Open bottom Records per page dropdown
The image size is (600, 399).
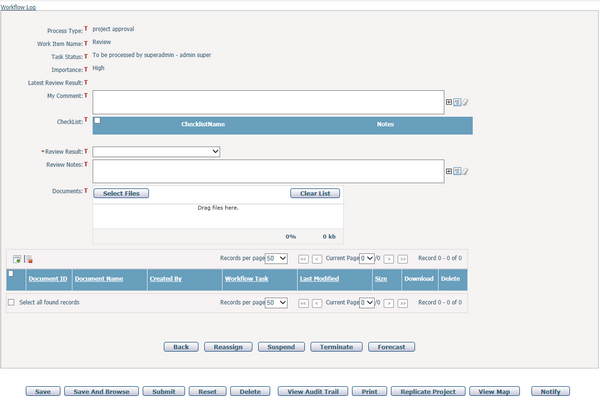pyautogui.click(x=276, y=303)
